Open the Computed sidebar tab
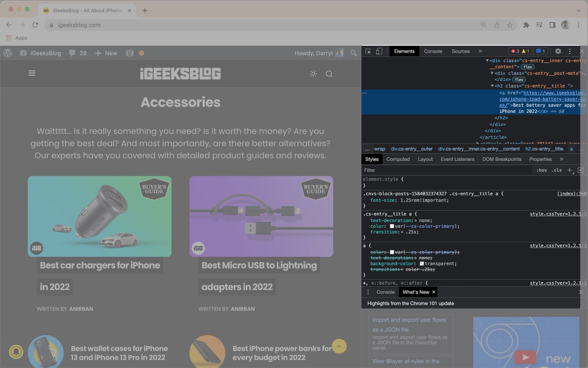The height and width of the screenshot is (368, 588). 398,159
